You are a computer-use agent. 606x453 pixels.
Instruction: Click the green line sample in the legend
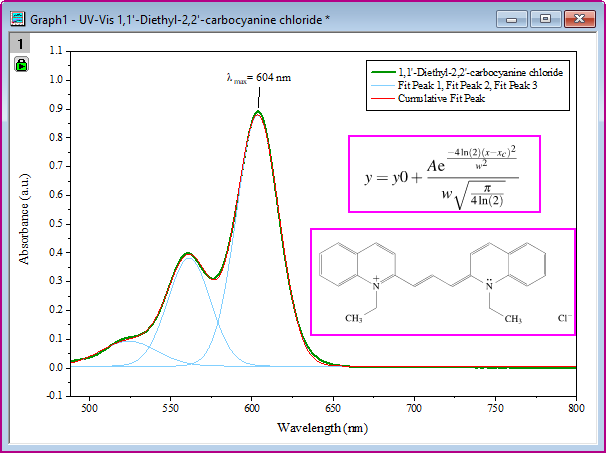tap(383, 73)
